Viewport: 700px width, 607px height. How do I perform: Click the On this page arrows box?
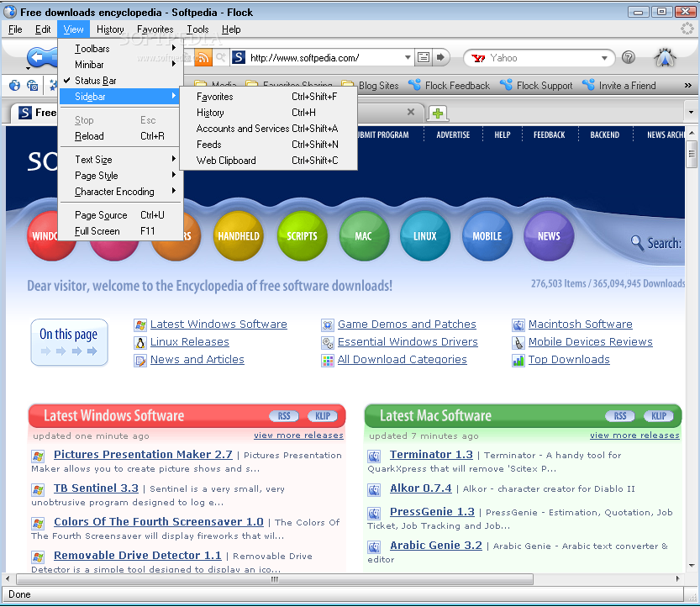[x=69, y=342]
